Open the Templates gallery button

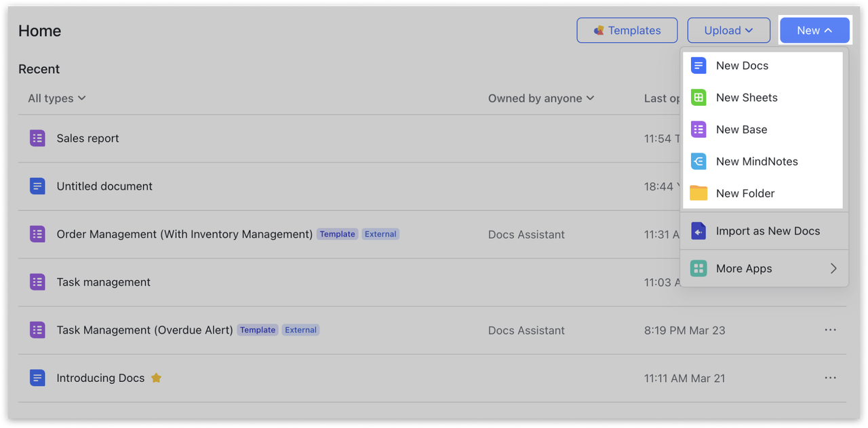point(627,31)
